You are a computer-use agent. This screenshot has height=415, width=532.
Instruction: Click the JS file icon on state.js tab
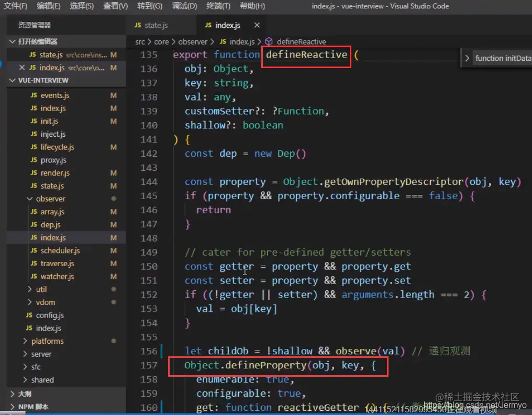(138, 25)
